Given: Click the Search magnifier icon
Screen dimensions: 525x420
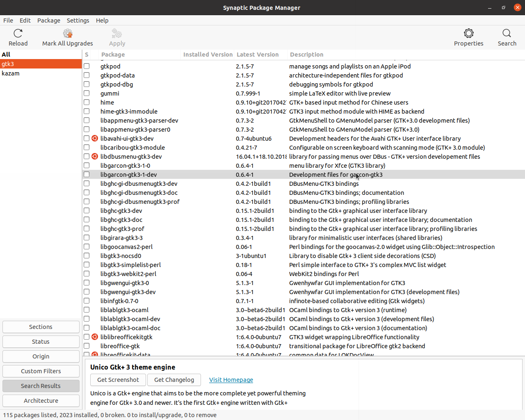Looking at the screenshot, I should coord(507,33).
